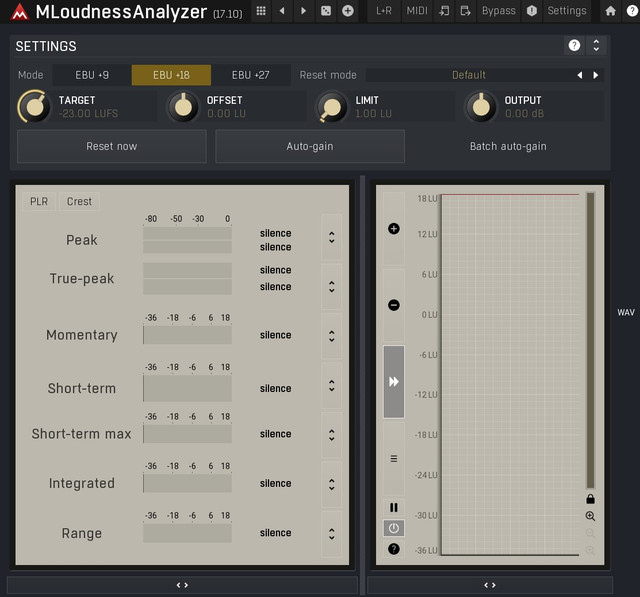Viewport: 640px width, 597px height.
Task: Collapse the Settings panel with arrows
Action: click(x=596, y=45)
